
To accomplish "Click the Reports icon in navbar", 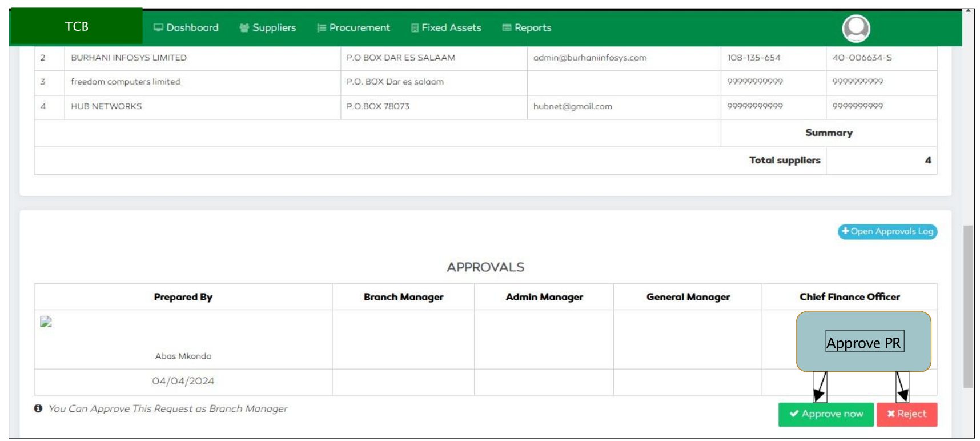I will [x=507, y=27].
